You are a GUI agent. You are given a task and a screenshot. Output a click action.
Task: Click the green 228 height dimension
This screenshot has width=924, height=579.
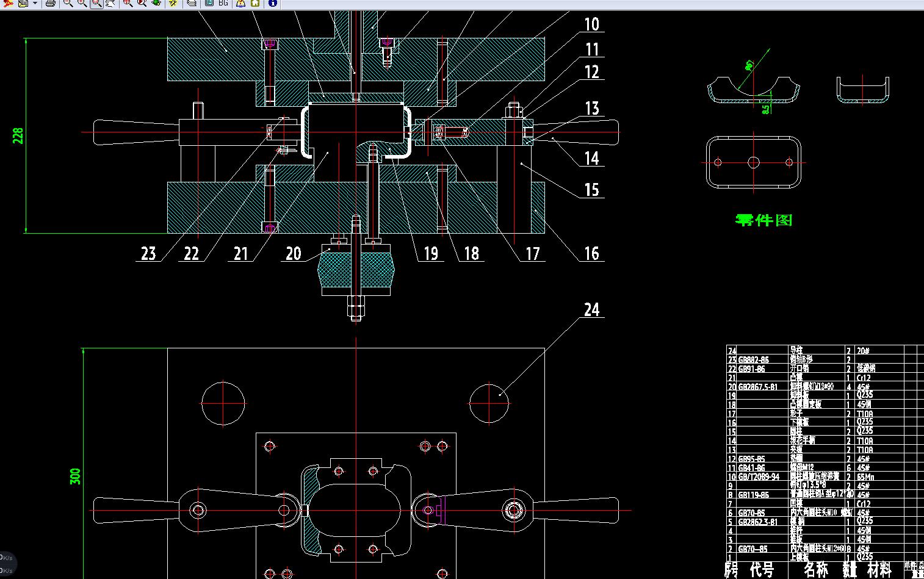pyautogui.click(x=18, y=135)
